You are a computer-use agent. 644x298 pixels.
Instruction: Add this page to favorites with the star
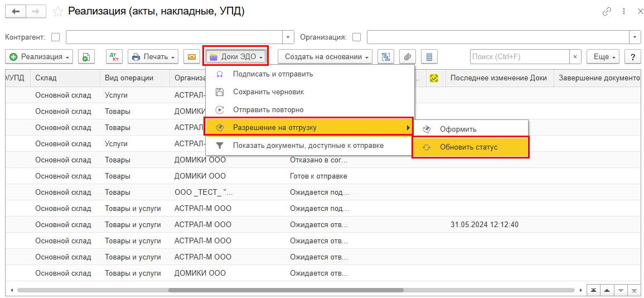pos(57,12)
